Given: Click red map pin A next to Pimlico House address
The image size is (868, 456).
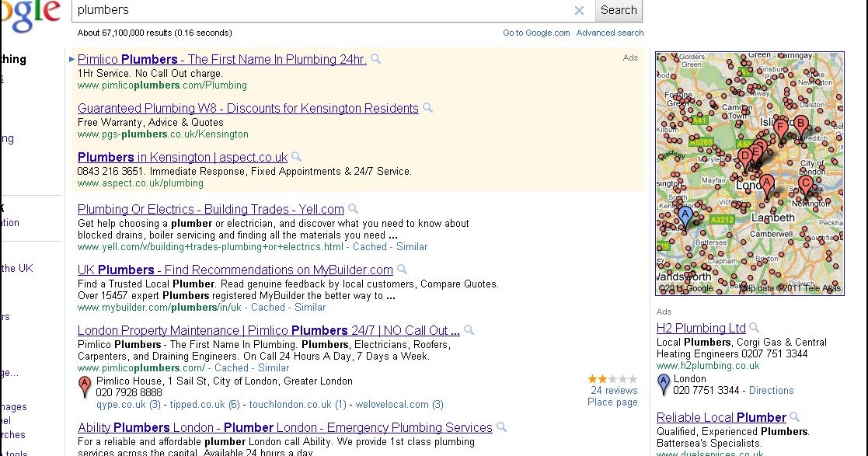Looking at the screenshot, I should (x=84, y=387).
